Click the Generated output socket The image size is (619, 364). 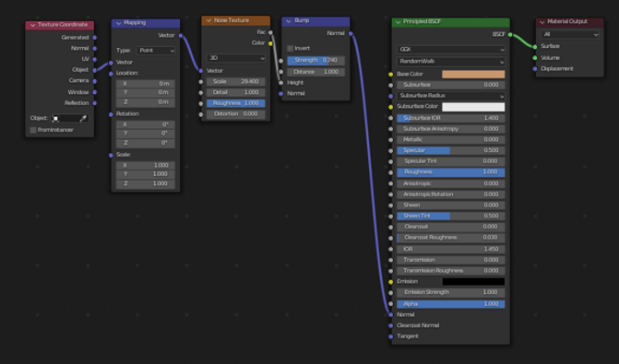tap(95, 38)
